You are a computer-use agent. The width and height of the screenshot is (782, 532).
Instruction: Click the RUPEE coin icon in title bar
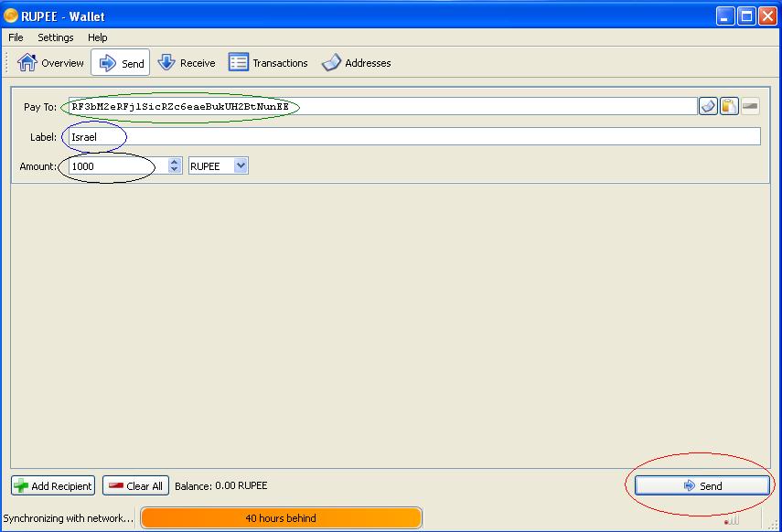(x=10, y=16)
